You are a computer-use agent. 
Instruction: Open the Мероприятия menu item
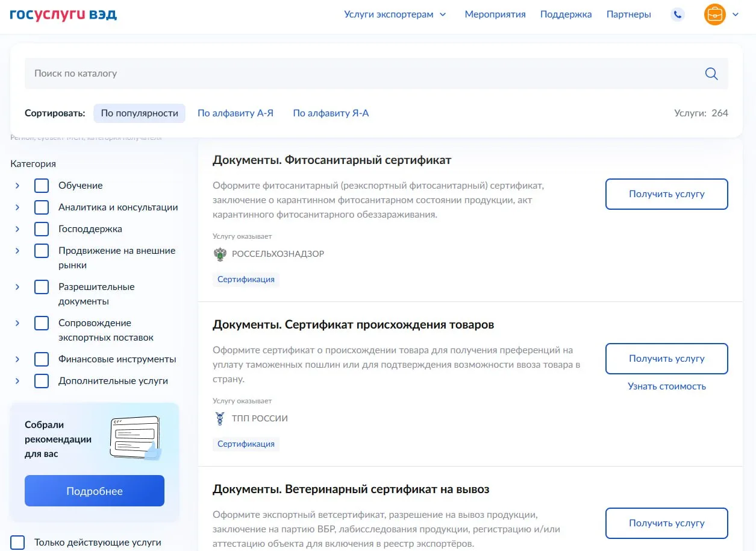[x=495, y=14]
